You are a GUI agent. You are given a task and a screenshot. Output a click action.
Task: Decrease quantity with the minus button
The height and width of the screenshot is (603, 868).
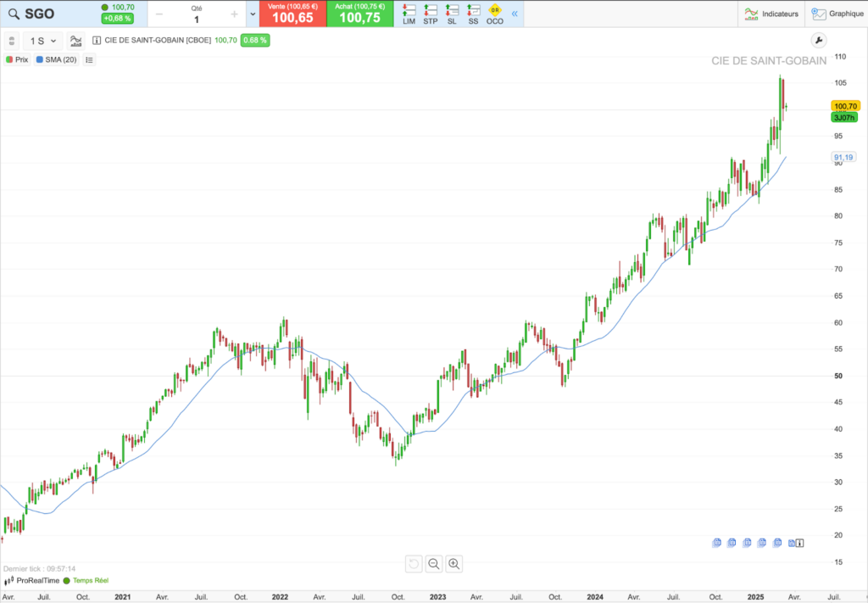[159, 14]
